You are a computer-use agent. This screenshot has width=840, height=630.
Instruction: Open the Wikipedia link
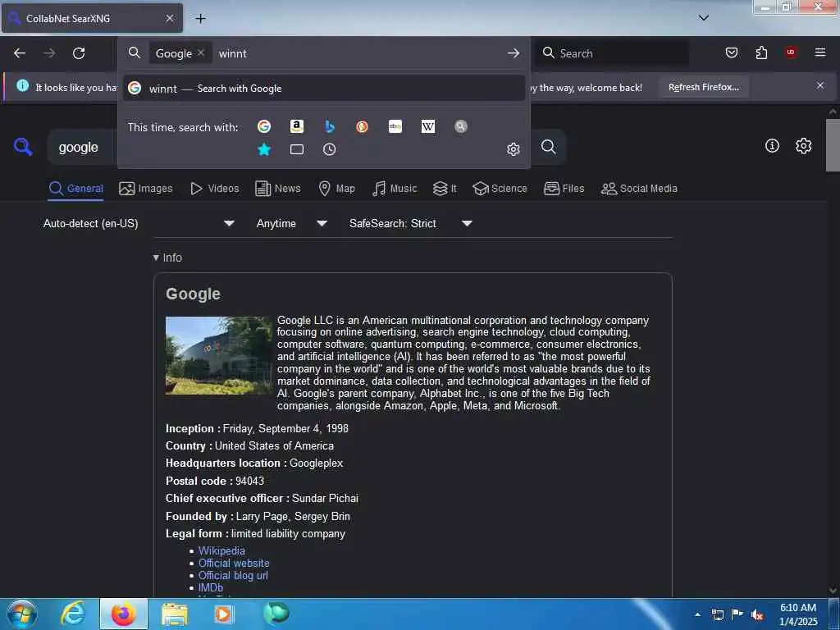click(221, 550)
